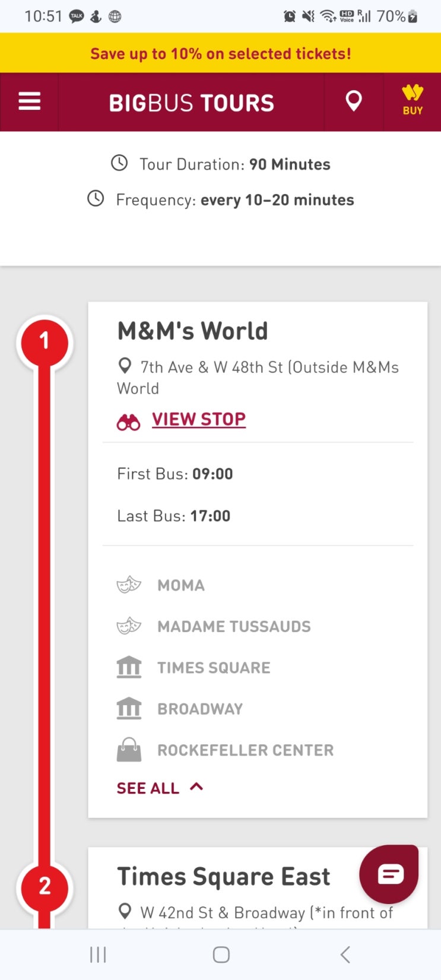Tap the theater masks icon beside MOMA
This screenshot has width=441, height=980.
click(129, 585)
